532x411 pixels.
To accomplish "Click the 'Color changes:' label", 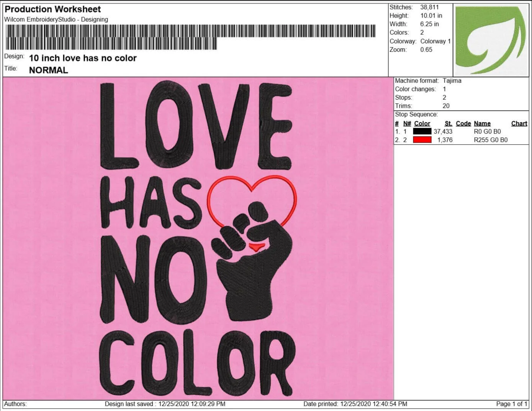I will [x=416, y=89].
